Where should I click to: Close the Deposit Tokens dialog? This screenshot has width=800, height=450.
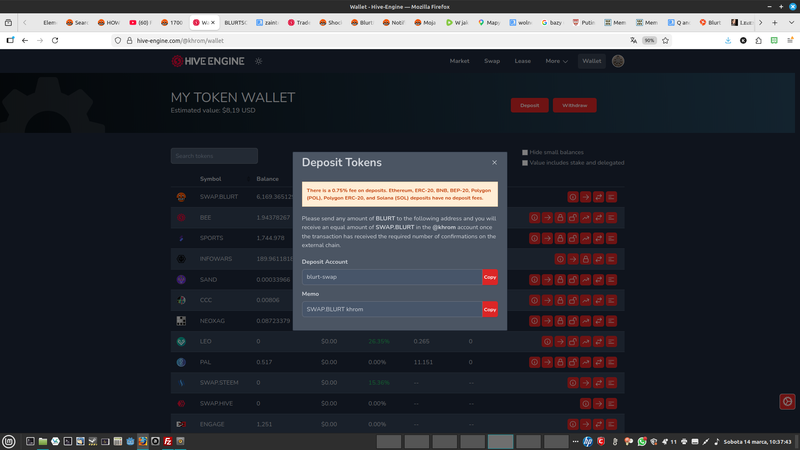494,162
